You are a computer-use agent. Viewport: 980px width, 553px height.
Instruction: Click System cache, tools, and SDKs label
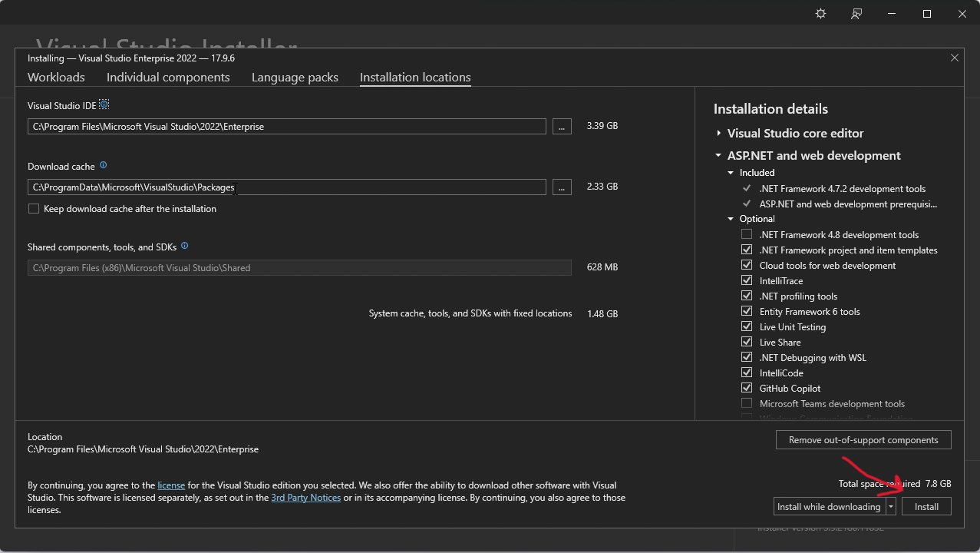470,313
